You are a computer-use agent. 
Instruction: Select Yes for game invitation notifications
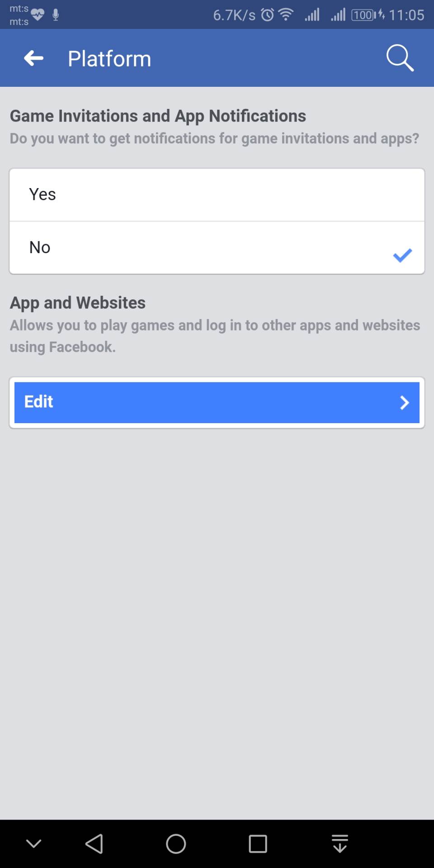click(217, 195)
